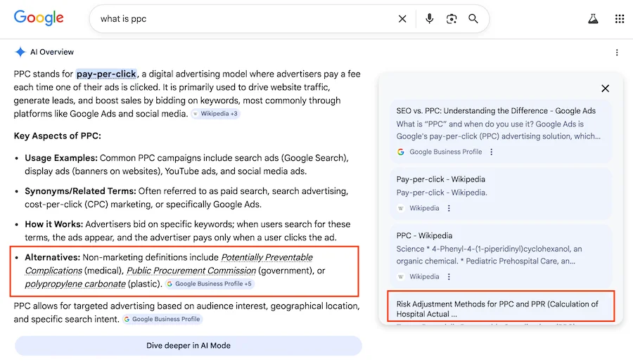Open the Google apps grid
Screen dimensions: 633x364
click(620, 19)
